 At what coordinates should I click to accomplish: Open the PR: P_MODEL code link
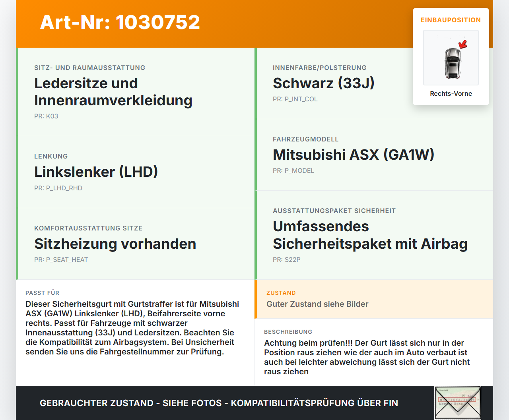tap(293, 170)
